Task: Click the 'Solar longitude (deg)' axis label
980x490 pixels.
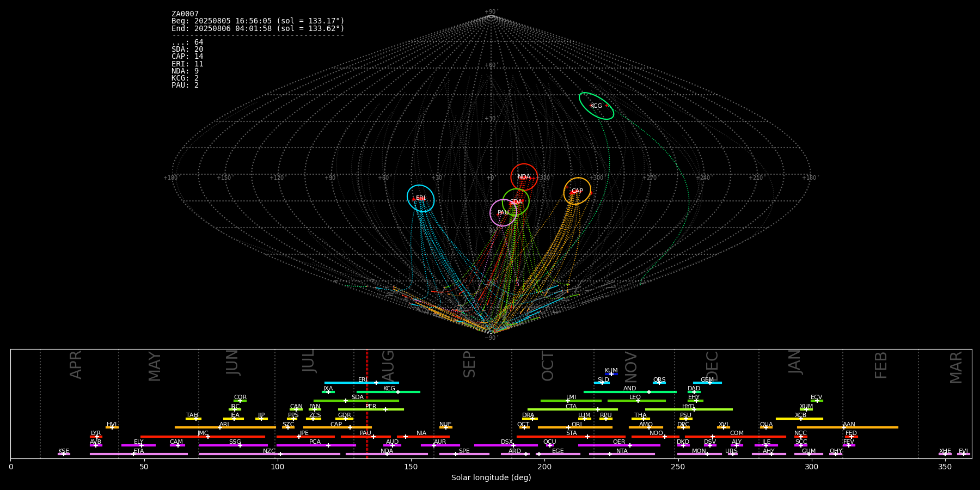Action: 491,478
